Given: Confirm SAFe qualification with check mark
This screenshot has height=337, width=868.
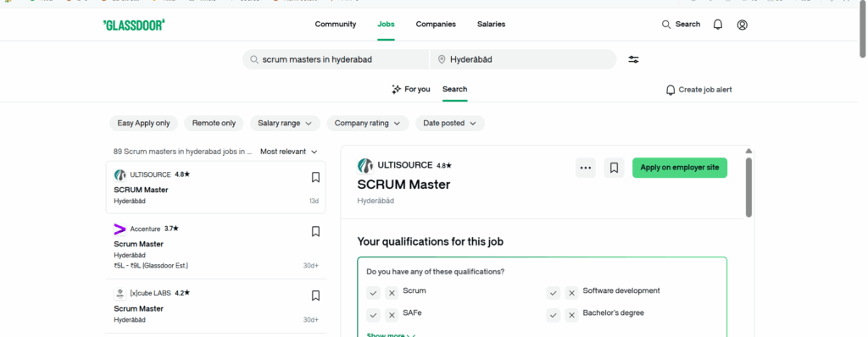Looking at the screenshot, I should (373, 315).
